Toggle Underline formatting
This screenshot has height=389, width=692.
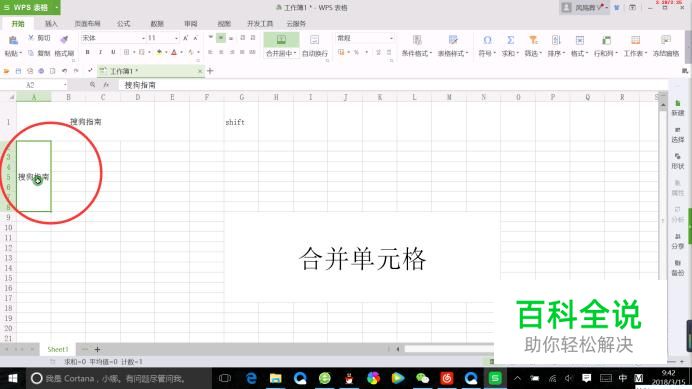(x=113, y=52)
